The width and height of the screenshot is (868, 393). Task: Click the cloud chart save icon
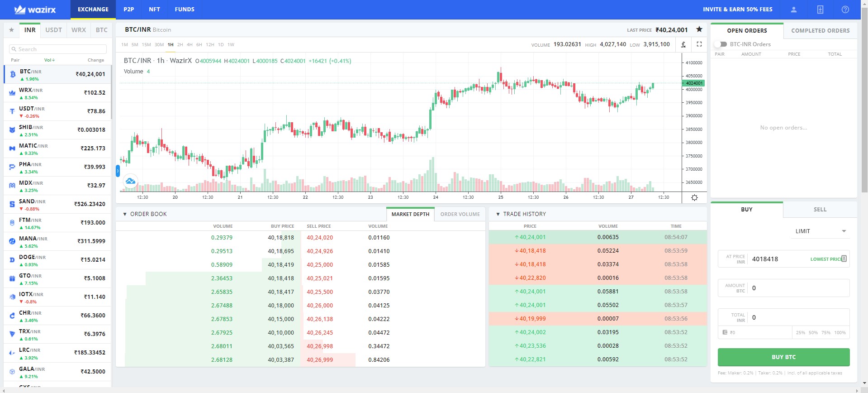130,182
